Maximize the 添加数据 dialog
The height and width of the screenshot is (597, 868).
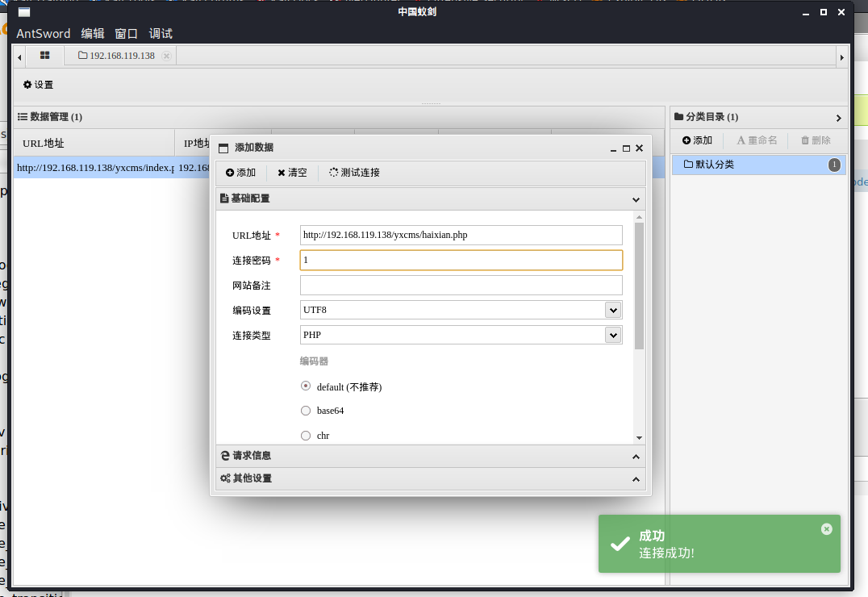coord(626,148)
